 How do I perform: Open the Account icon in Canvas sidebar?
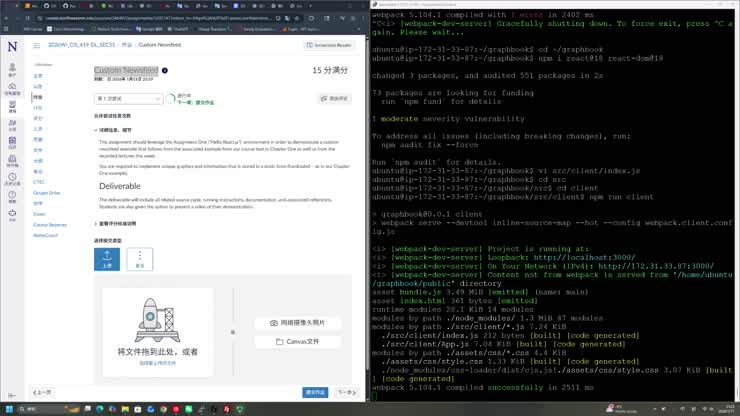tap(12, 69)
